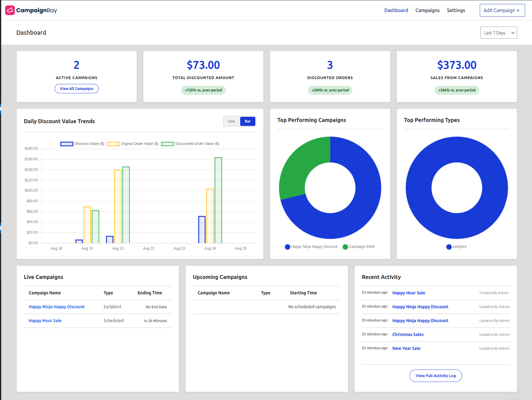This screenshot has height=400, width=532.
Task: Open the Settings menu item
Action: pos(456,10)
